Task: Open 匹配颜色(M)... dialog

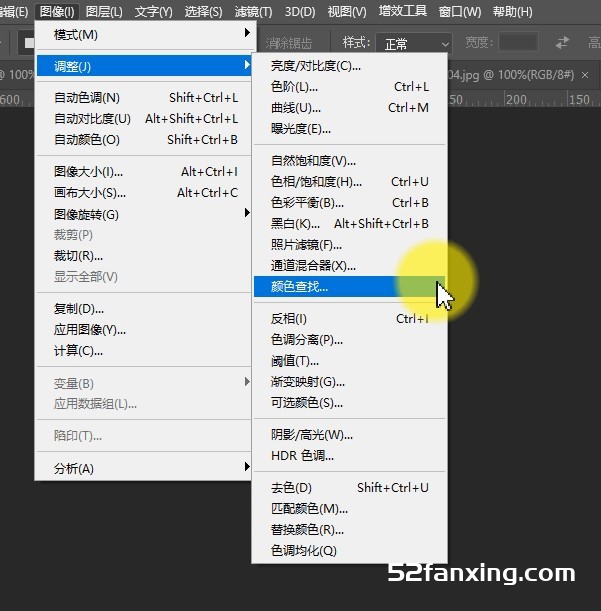Action: 349,509
